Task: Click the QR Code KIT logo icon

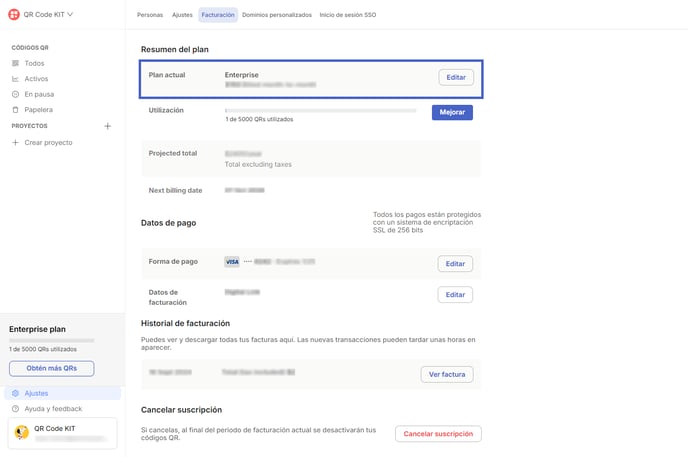Action: (15, 14)
